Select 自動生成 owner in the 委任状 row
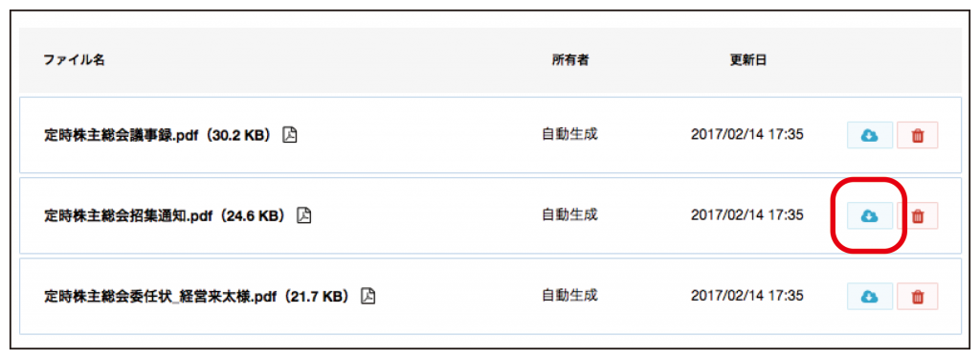This screenshot has width=980, height=359. pos(570,295)
